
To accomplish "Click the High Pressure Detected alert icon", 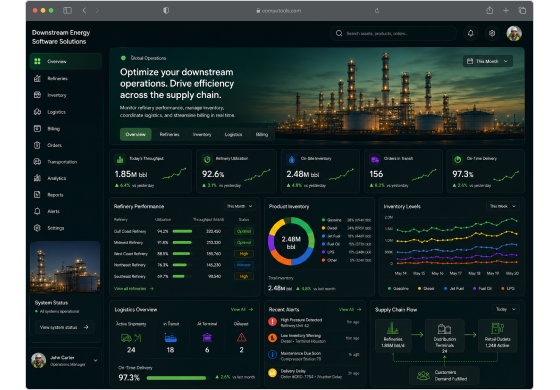I will coord(272,322).
